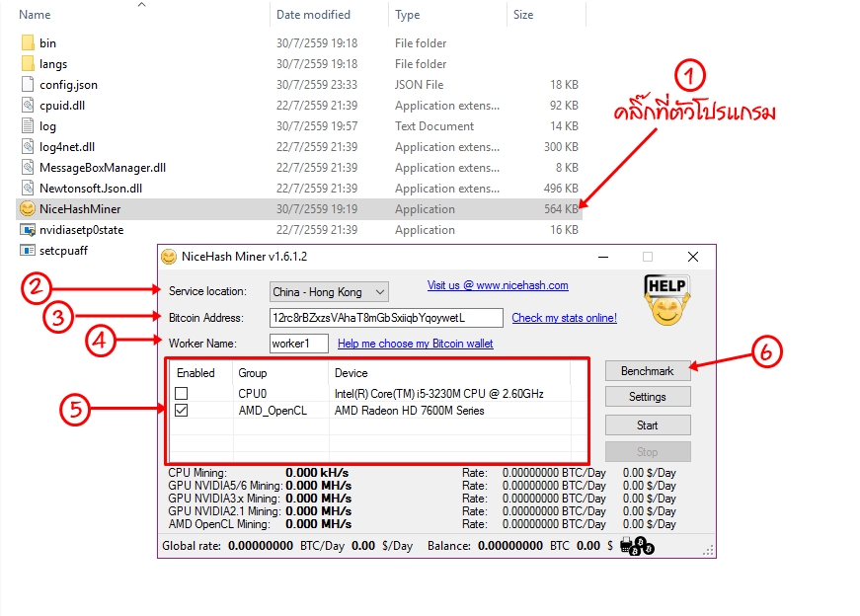
Task: Select the log4net.dll file name
Action: (x=67, y=146)
